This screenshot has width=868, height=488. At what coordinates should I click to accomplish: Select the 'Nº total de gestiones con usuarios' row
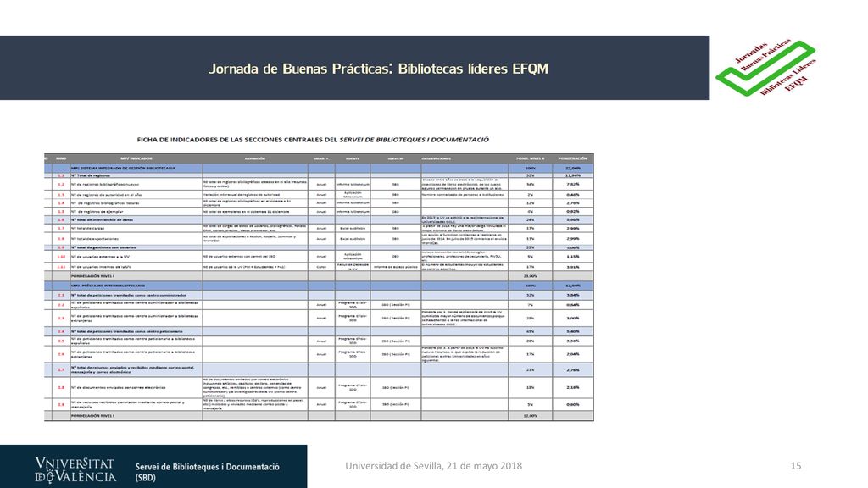[x=319, y=247]
